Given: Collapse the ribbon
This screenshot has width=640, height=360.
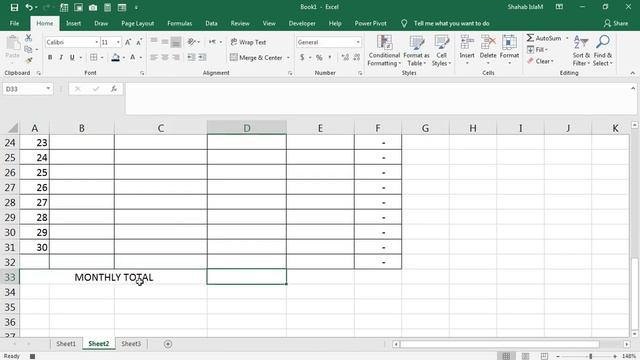Looking at the screenshot, I should pyautogui.click(x=633, y=73).
